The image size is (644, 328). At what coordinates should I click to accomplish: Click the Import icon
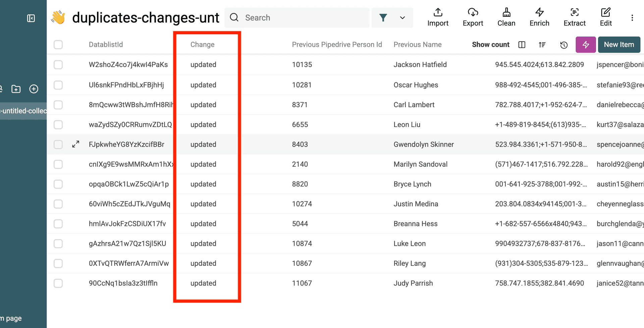pos(438,17)
